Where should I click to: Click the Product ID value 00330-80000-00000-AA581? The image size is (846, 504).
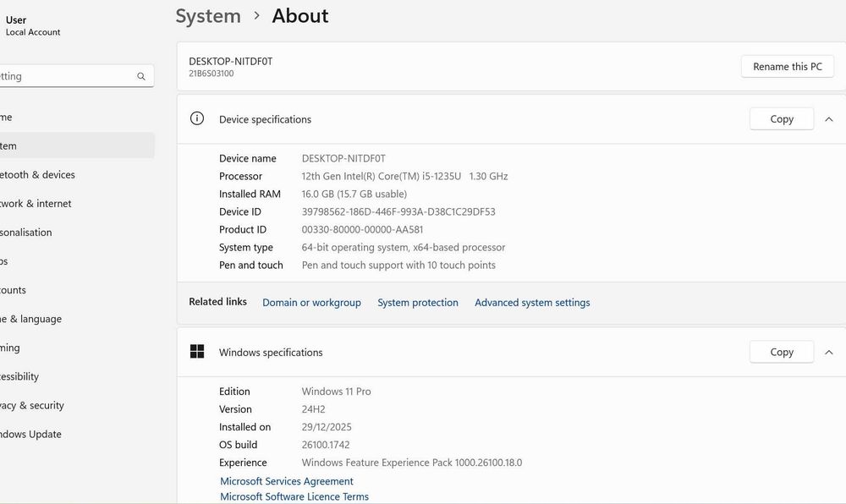tap(362, 230)
